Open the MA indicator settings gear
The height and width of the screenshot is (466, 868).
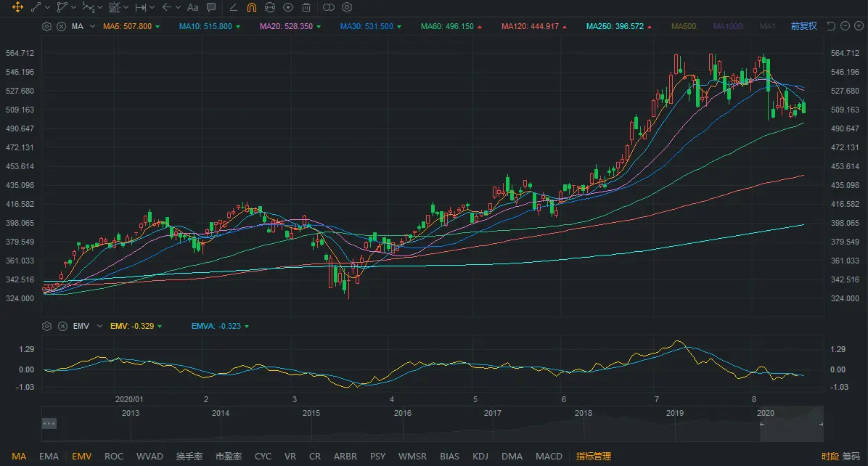(x=47, y=26)
